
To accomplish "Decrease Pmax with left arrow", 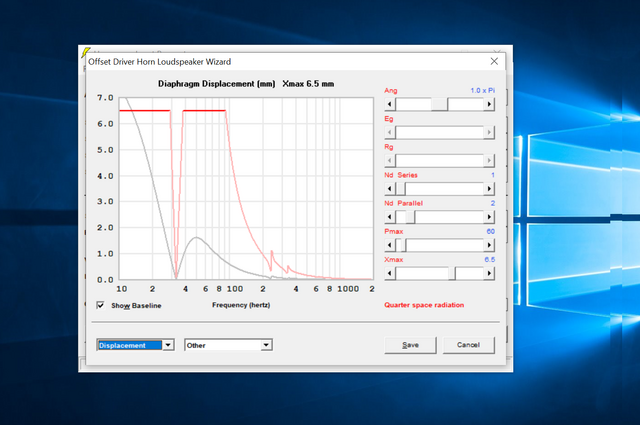I will [390, 245].
